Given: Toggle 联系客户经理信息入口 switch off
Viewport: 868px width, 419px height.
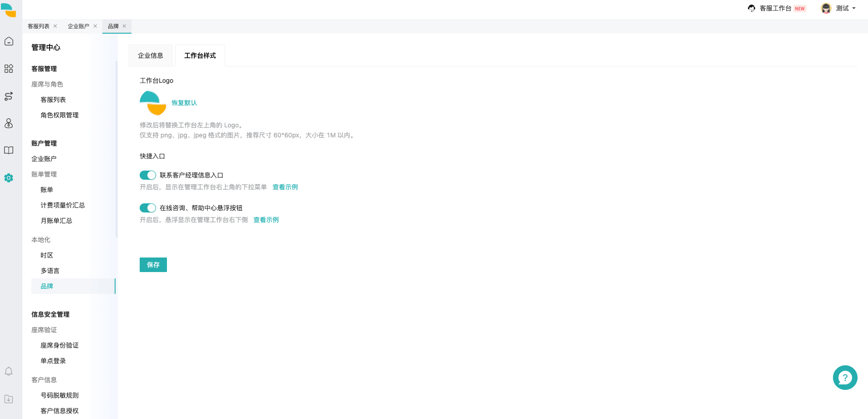Looking at the screenshot, I should point(148,175).
